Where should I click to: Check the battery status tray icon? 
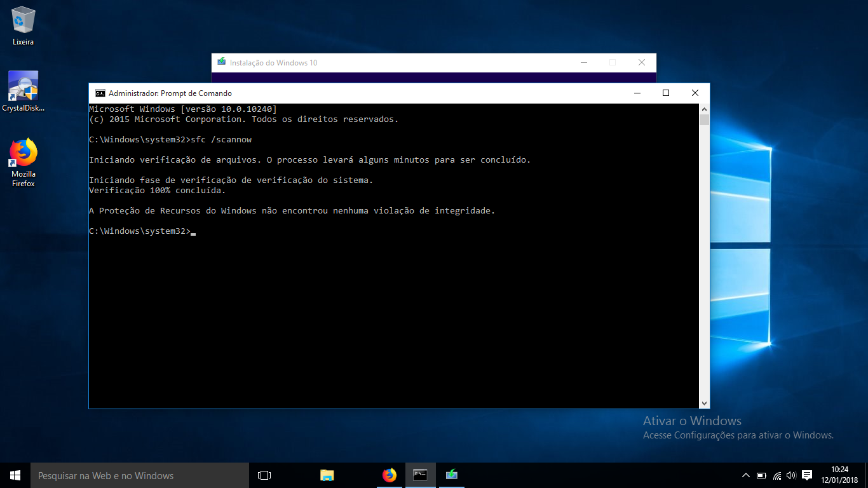pyautogui.click(x=761, y=475)
